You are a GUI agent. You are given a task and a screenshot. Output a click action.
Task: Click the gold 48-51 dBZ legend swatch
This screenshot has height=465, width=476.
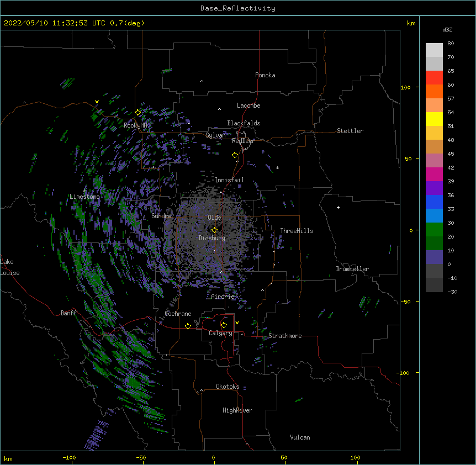tap(434, 133)
